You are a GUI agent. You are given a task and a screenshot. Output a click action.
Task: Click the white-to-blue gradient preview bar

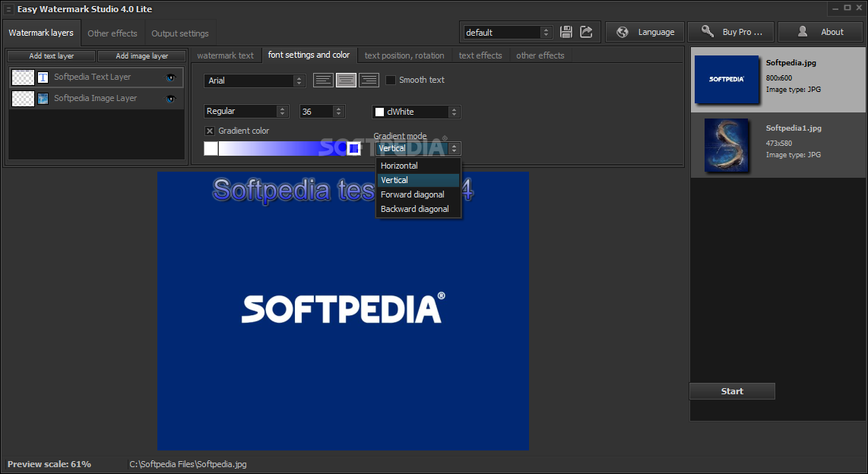[x=282, y=148]
